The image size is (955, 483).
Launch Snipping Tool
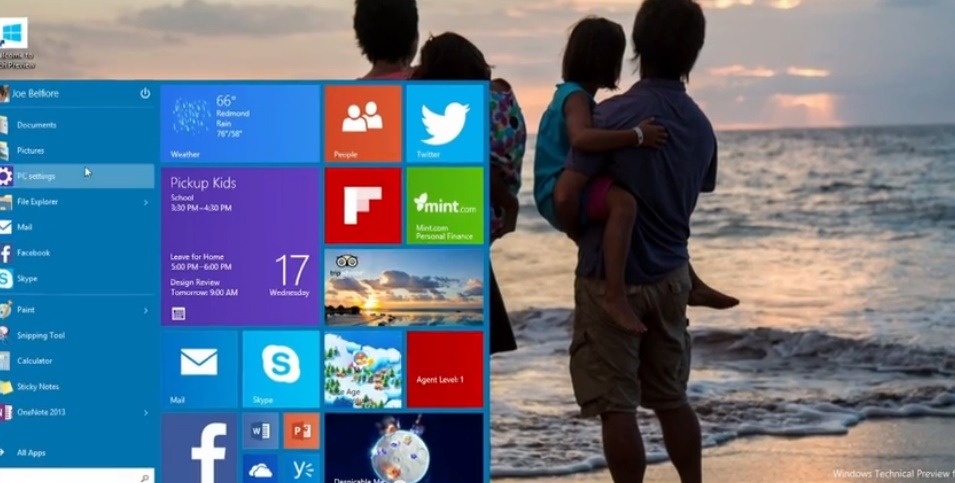pyautogui.click(x=77, y=336)
